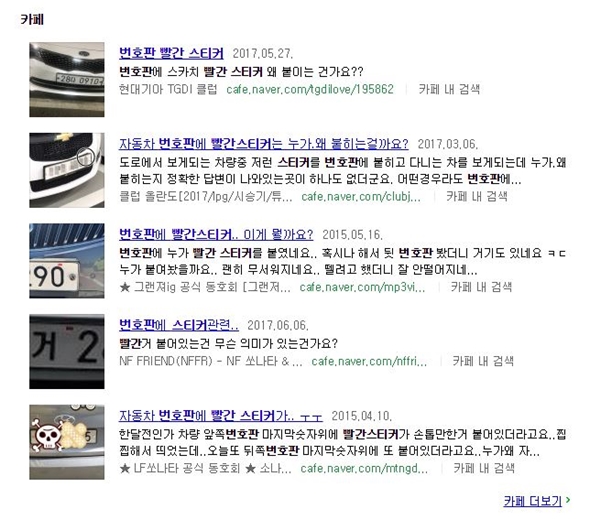
Task: Click 카페 내 검색 for the 현대기아 TGDI 클럽 result
Action: (x=449, y=89)
